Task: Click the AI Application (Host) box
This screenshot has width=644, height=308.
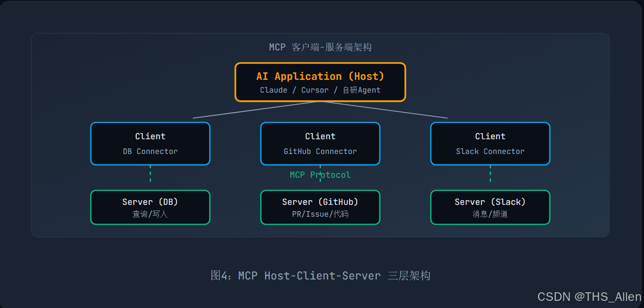Action: 320,82
